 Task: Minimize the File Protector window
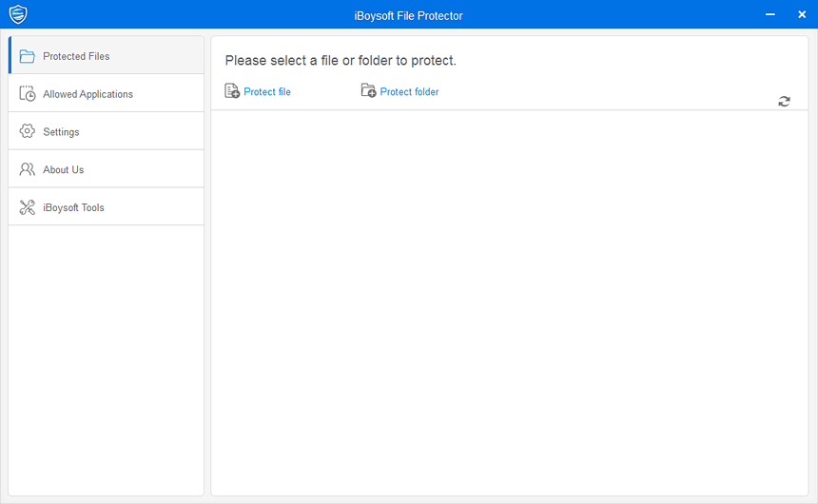point(769,14)
